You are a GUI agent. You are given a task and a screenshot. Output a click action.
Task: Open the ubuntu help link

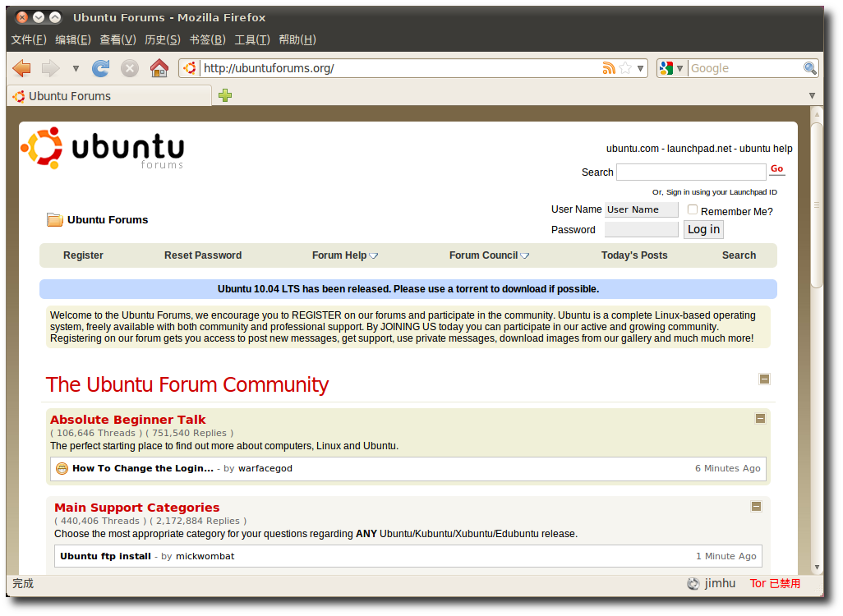click(766, 149)
